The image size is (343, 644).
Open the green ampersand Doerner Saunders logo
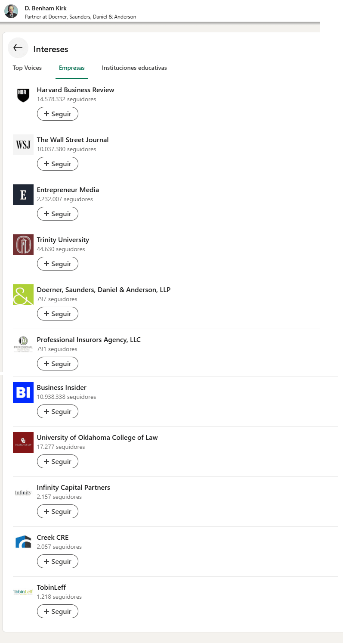pyautogui.click(x=23, y=295)
